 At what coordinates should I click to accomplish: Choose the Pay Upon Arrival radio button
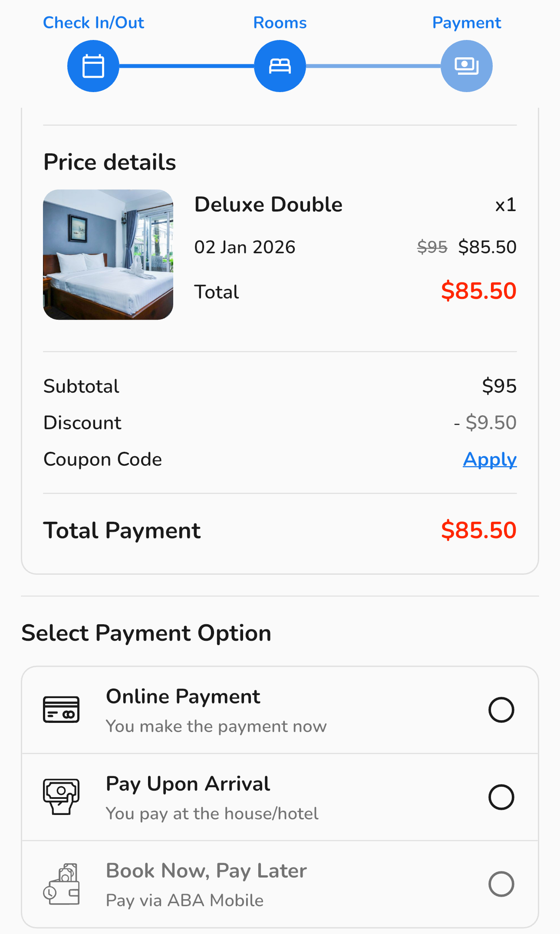(x=501, y=797)
